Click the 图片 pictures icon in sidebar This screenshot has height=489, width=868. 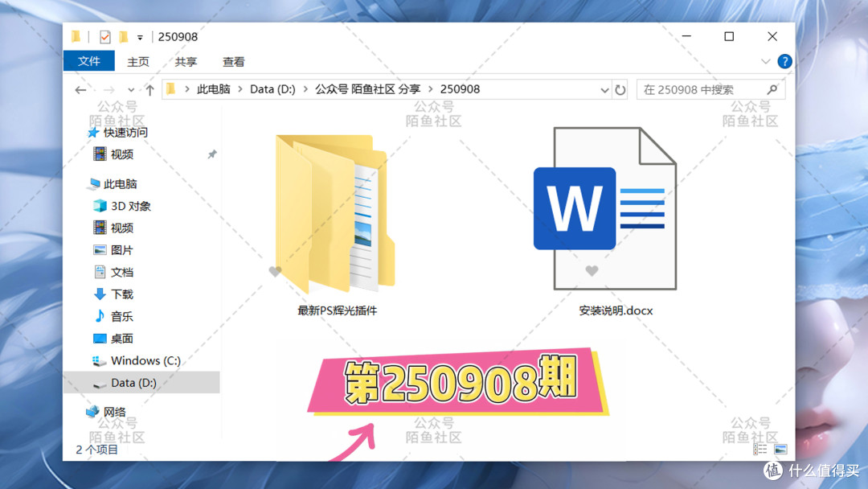tap(100, 250)
